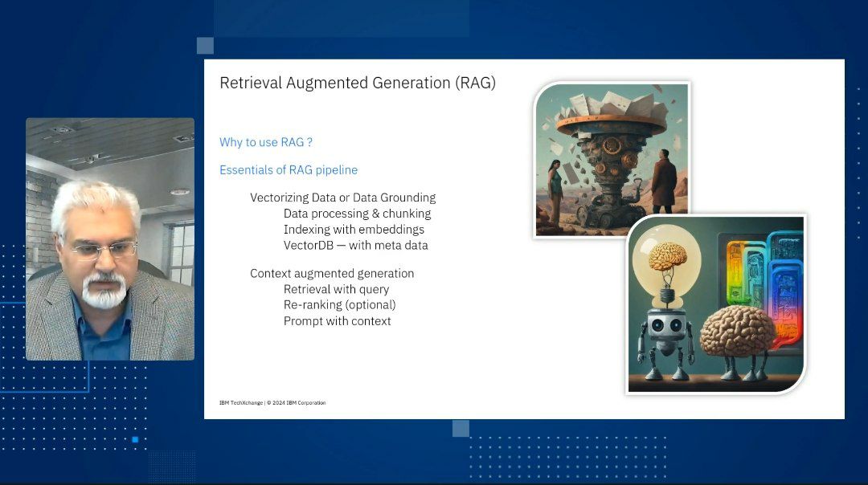868x485 pixels.
Task: Select the presenter webcam video
Action: 110,238
